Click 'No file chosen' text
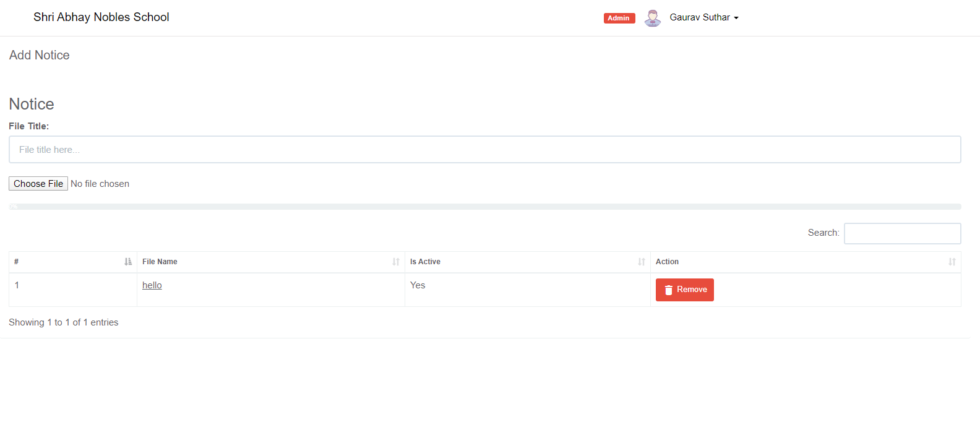Viewport: 980px width, 448px height. coord(100,184)
